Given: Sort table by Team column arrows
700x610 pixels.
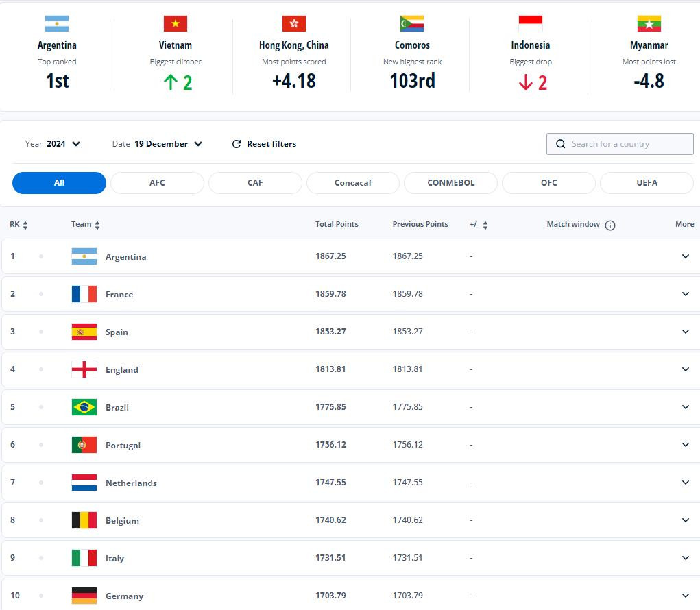Looking at the screenshot, I should (x=97, y=225).
